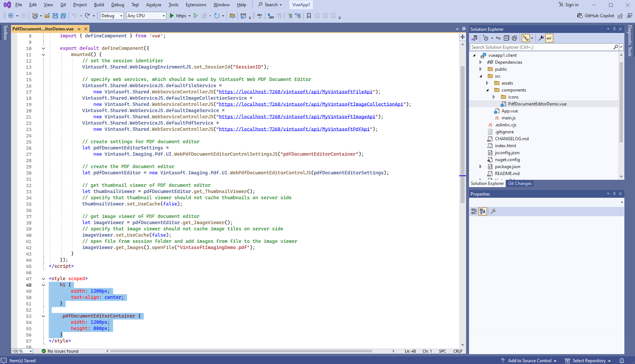Expand the Dependencies node
Image resolution: width=635 pixels, height=364 pixels.
481,62
